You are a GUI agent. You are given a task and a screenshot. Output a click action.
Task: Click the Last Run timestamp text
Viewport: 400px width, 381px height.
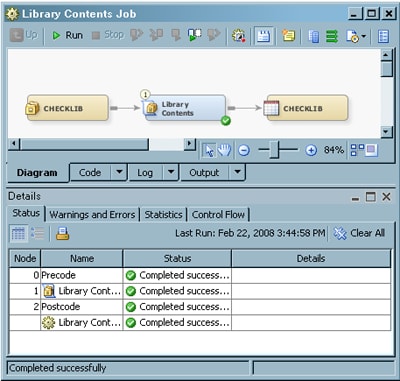[x=250, y=233]
